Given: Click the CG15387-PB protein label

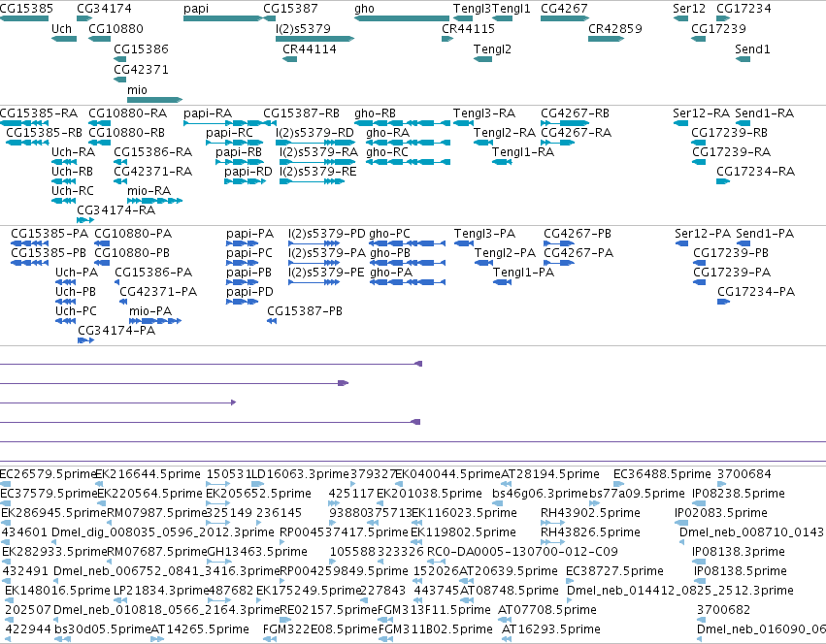Looking at the screenshot, I should (305, 311).
